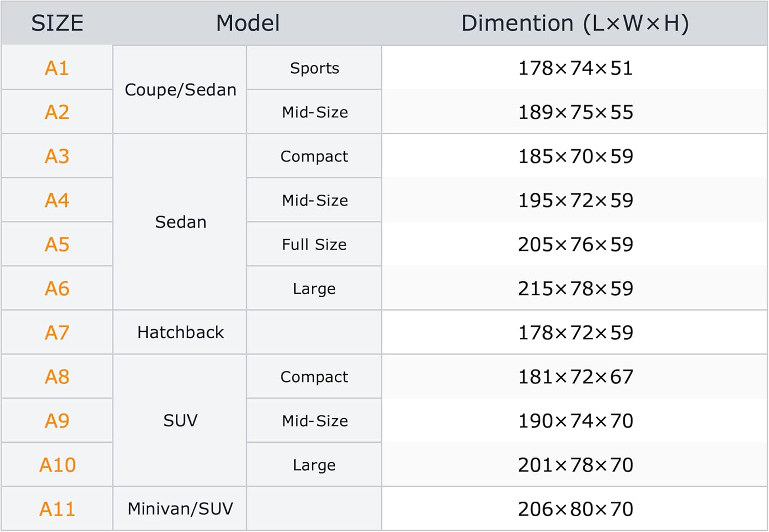
Task: Click dimension 178×74×51
Action: tap(575, 68)
